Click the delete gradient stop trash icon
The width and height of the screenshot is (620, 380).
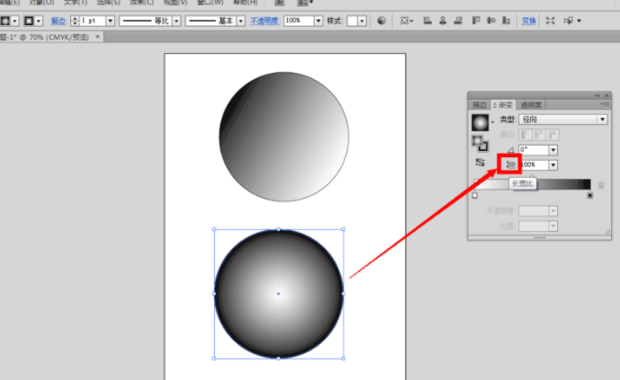tap(601, 185)
